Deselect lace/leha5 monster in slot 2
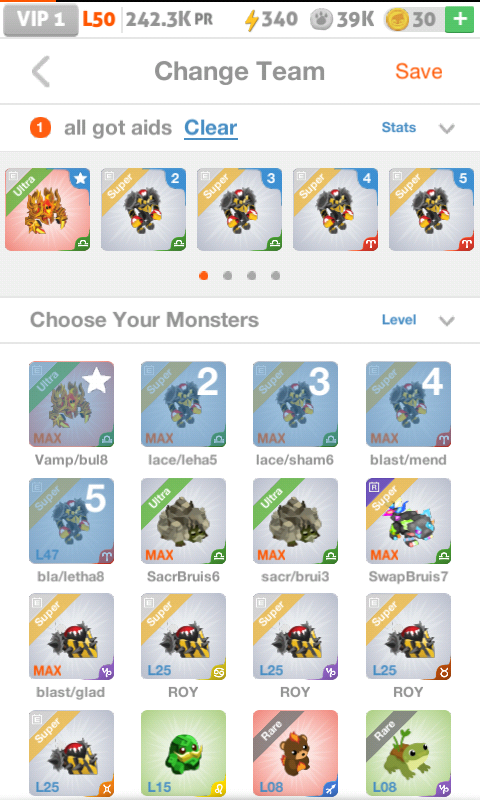The height and width of the screenshot is (800, 480). (184, 404)
